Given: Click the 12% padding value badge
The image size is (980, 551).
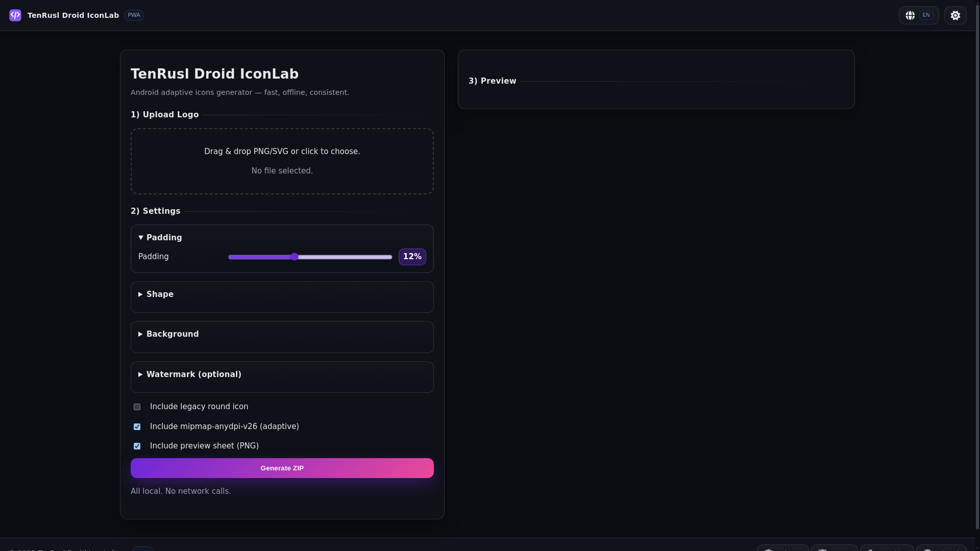Looking at the screenshot, I should point(412,257).
